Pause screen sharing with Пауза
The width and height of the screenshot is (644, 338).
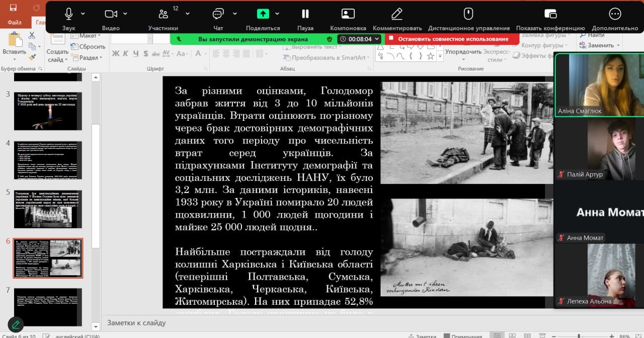pos(305,14)
